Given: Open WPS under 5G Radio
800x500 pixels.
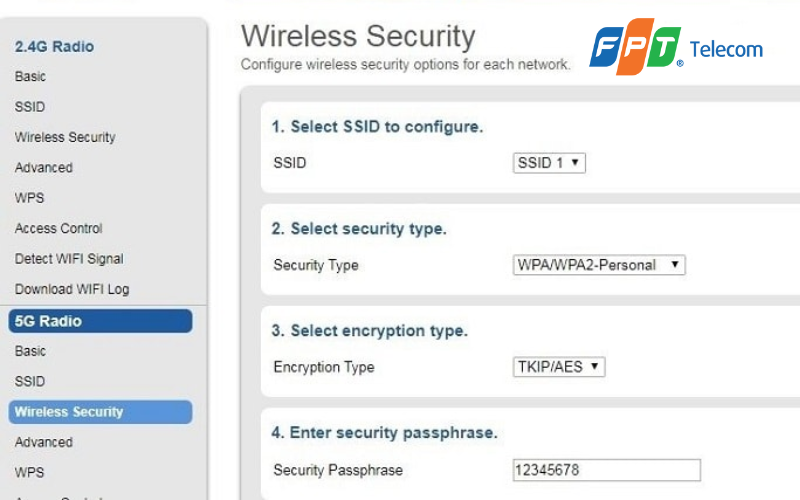Looking at the screenshot, I should tap(30, 472).
